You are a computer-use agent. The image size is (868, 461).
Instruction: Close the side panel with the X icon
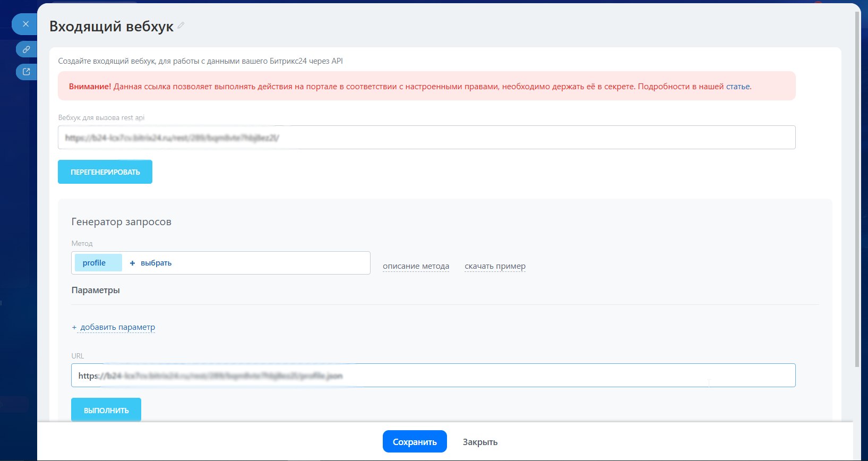25,24
